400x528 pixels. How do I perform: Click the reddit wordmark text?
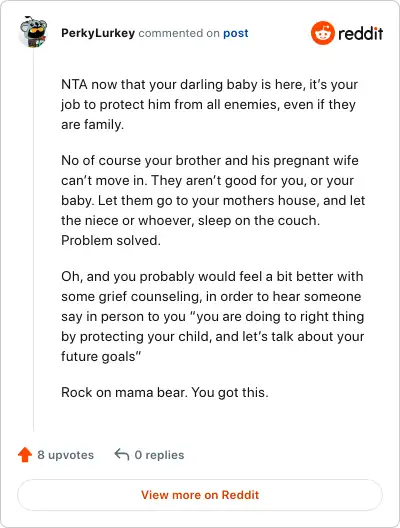tap(360, 33)
